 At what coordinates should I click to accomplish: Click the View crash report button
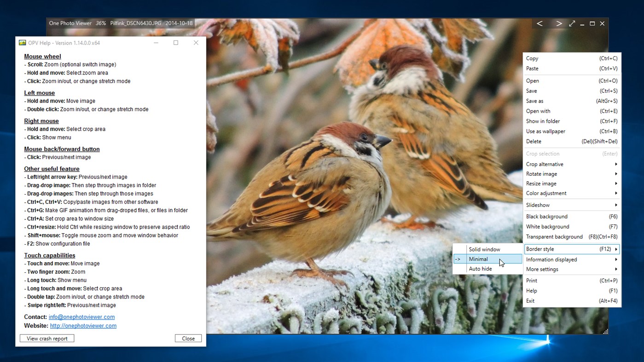tap(47, 339)
